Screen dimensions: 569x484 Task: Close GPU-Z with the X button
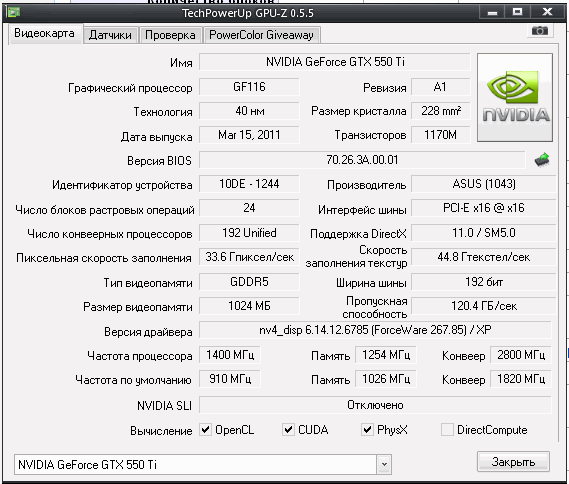pos(547,12)
